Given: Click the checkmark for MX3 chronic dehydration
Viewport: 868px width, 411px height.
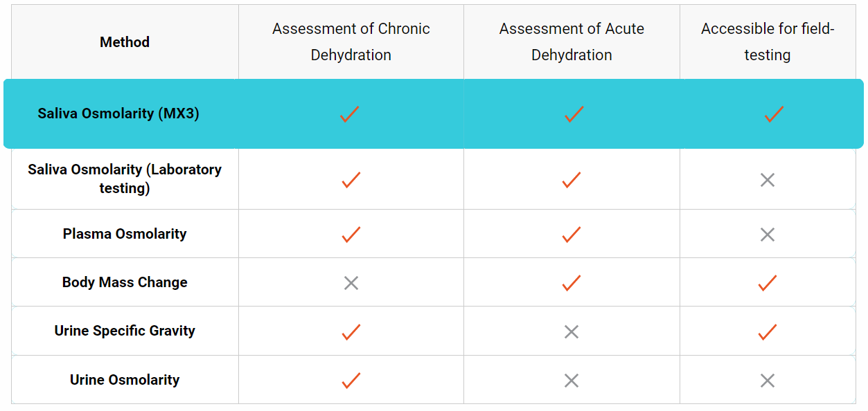Looking at the screenshot, I should tap(350, 114).
